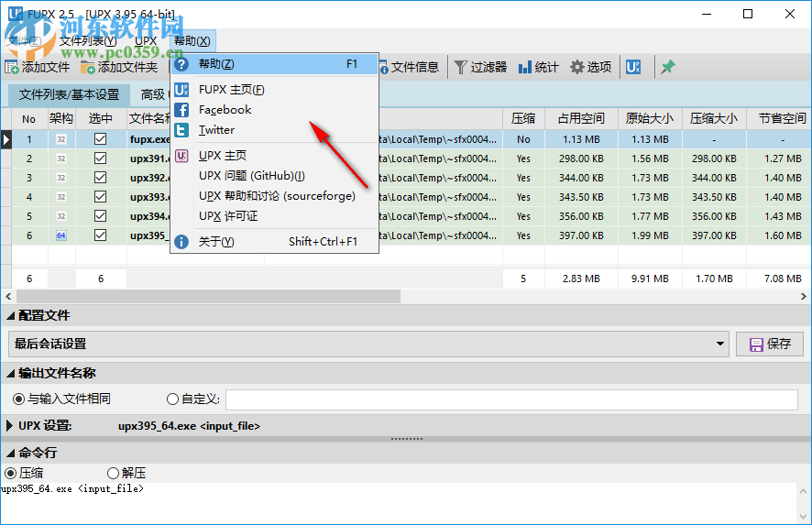The width and height of the screenshot is (812, 525).
Task: Select the Compress (压缩) command radio
Action: (10, 473)
